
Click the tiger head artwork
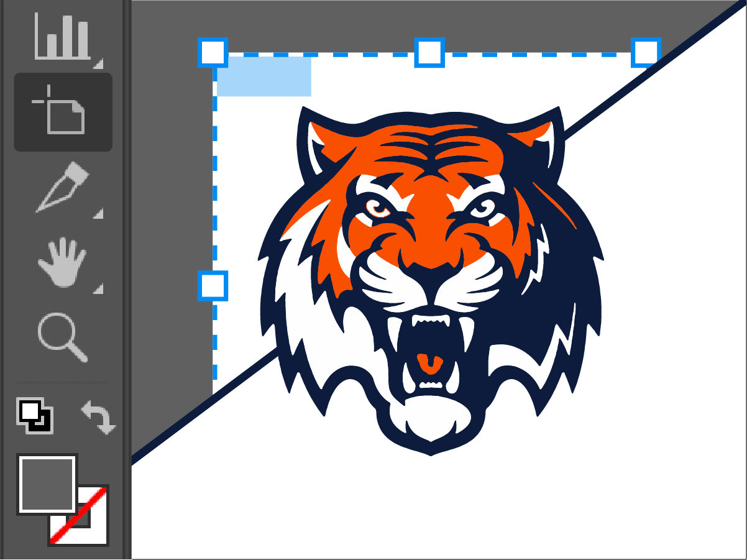tap(429, 261)
